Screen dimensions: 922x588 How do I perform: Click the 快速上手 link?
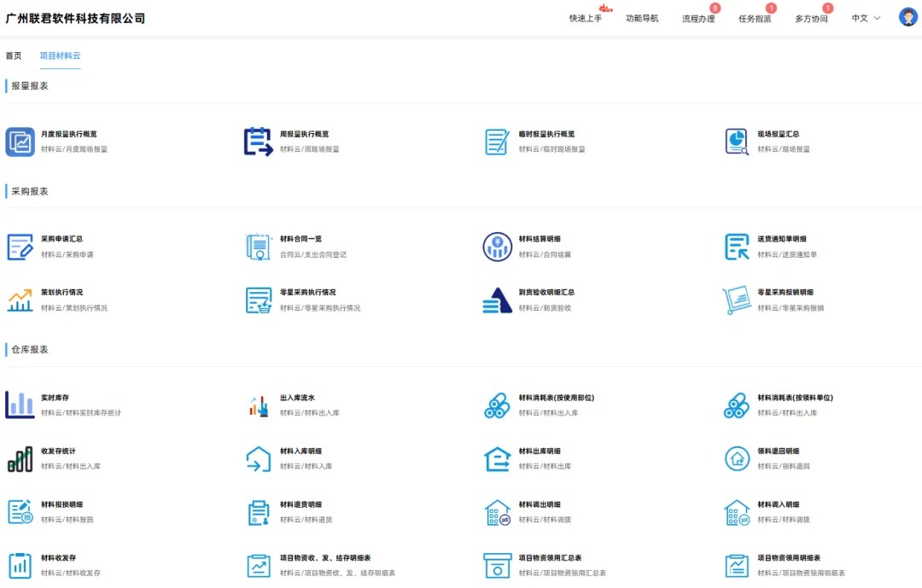coord(586,19)
